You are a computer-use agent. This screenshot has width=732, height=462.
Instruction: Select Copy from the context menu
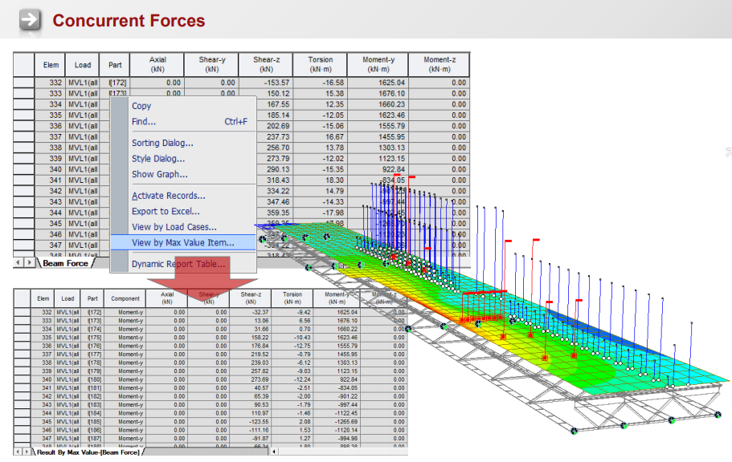coord(142,106)
